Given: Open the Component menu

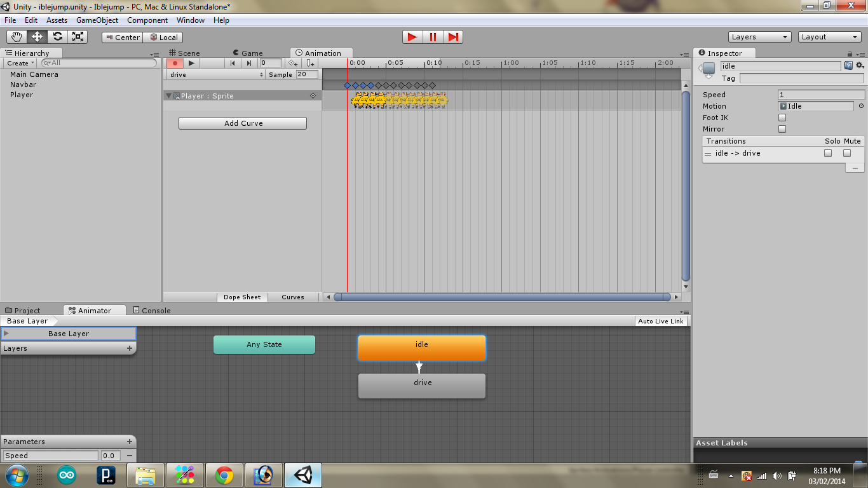Looking at the screenshot, I should coord(147,20).
